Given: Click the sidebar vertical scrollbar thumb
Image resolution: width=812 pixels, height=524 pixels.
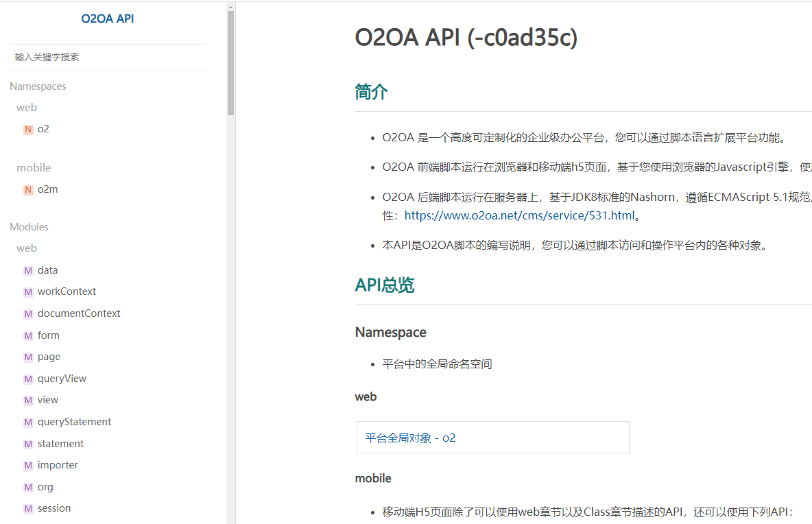Looking at the screenshot, I should (230, 62).
